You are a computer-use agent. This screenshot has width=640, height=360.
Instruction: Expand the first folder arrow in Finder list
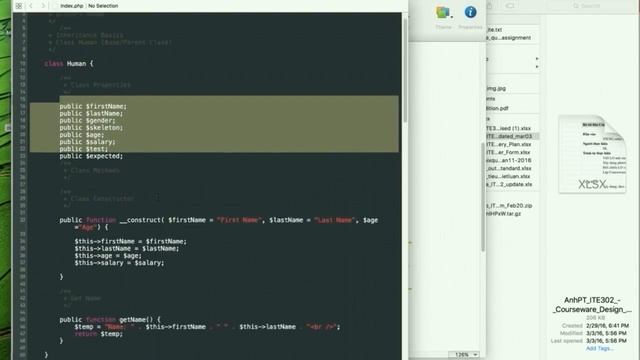click(537, 59)
